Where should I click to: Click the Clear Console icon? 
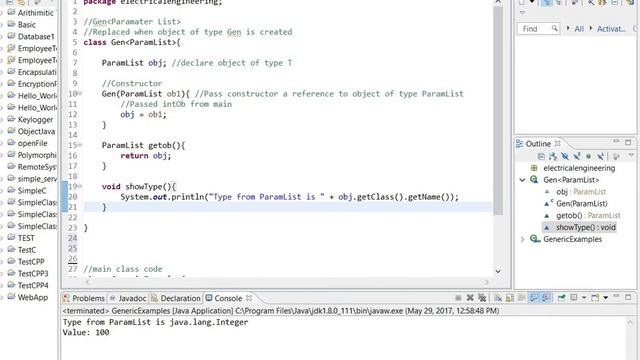(x=498, y=298)
